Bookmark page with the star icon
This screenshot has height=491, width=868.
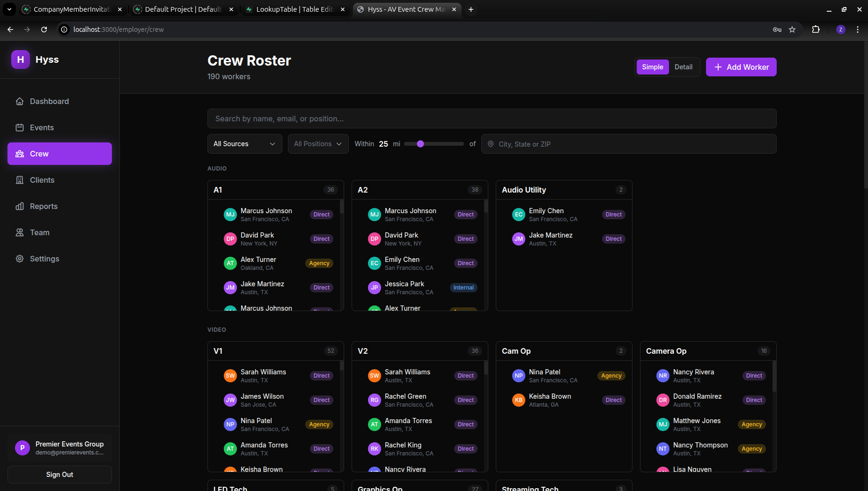pyautogui.click(x=792, y=30)
